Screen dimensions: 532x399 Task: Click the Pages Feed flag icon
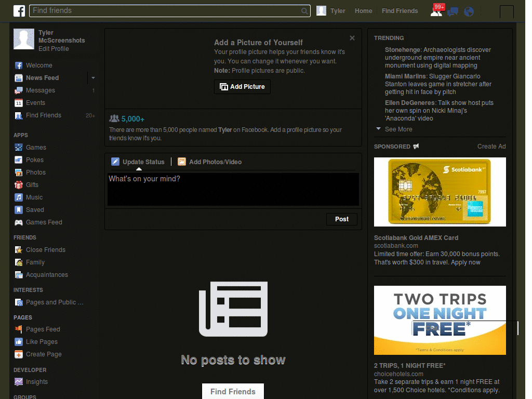coord(19,329)
